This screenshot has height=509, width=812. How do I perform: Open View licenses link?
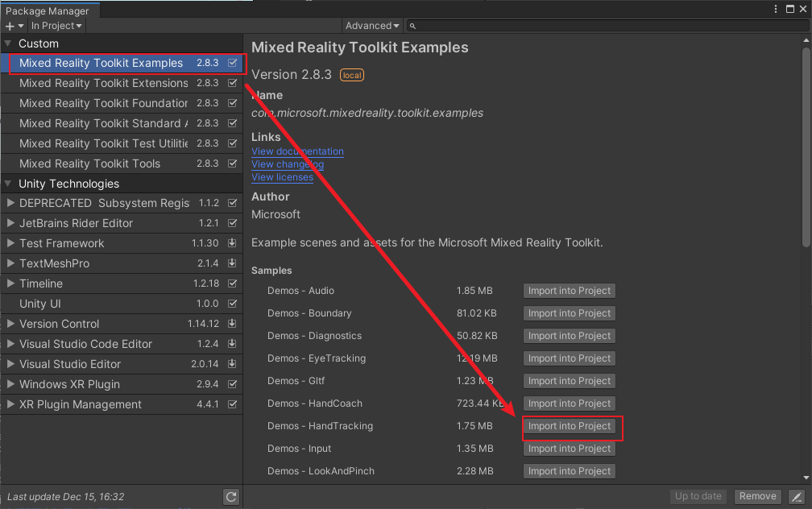pos(282,177)
